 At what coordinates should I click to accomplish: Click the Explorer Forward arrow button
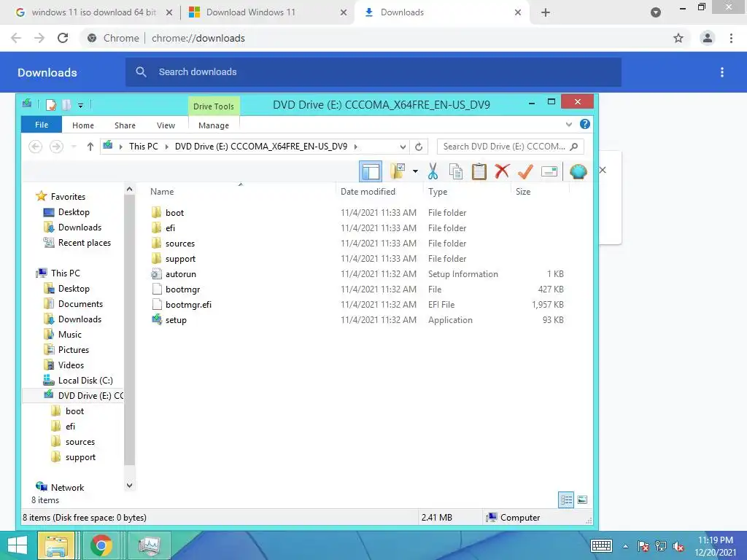56,146
